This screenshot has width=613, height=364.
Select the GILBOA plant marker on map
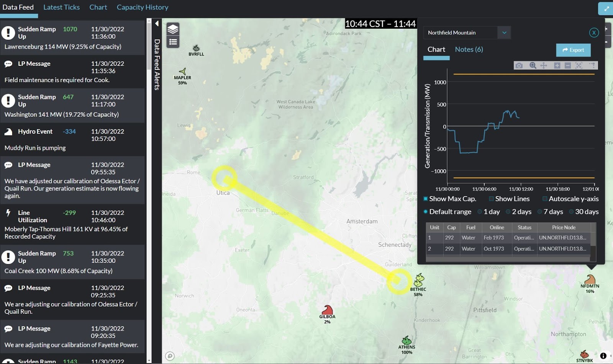point(327,310)
